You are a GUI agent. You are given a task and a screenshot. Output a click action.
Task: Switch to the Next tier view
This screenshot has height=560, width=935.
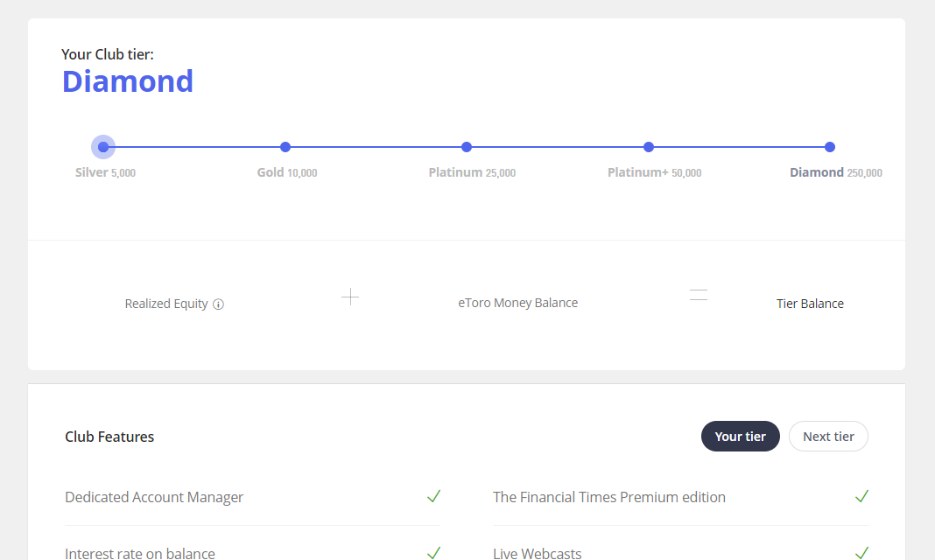pos(828,436)
